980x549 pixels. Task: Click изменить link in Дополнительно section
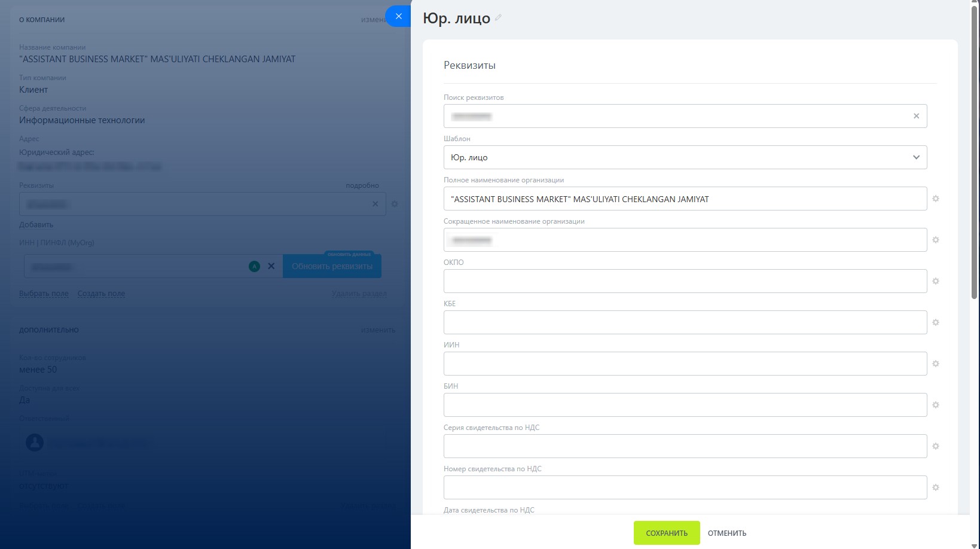(378, 330)
